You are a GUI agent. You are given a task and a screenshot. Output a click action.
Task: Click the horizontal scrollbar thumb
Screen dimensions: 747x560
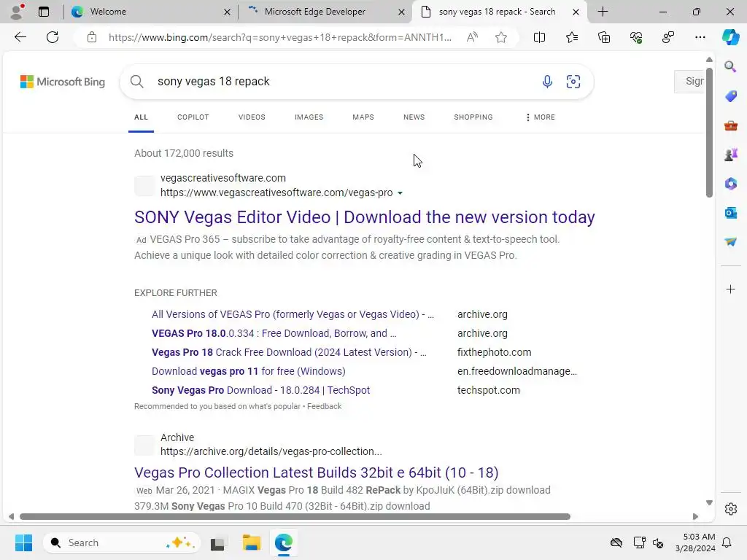pos(295,517)
